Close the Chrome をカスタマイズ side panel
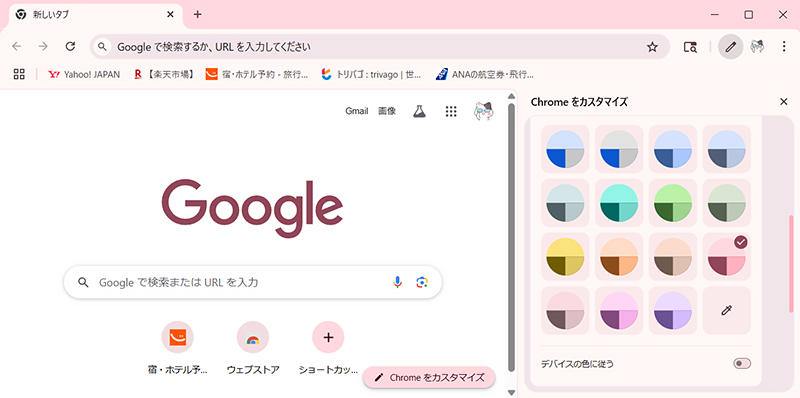Screen dimensions: 800x398 (784, 102)
